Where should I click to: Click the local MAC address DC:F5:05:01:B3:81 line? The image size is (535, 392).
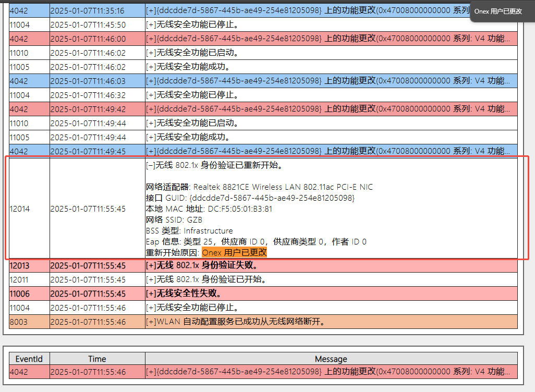click(209, 209)
